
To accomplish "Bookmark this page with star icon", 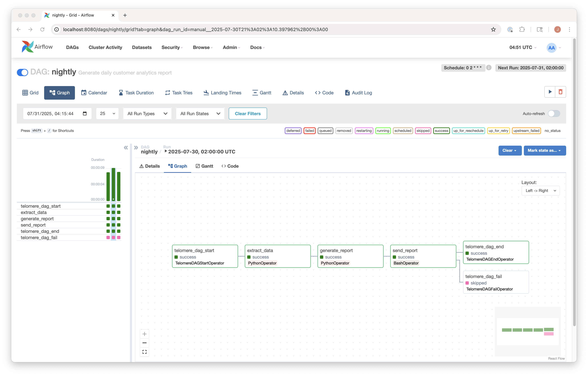I will click(493, 29).
